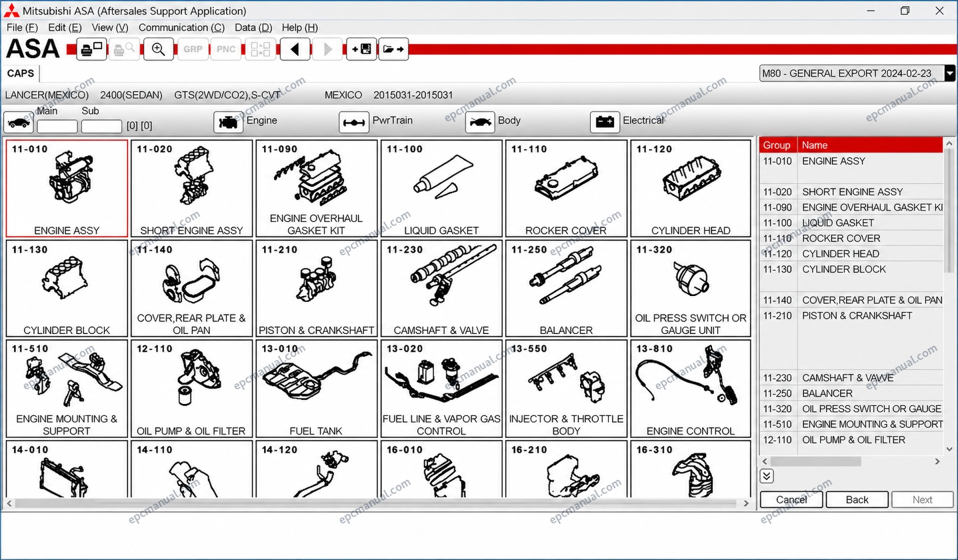Select the magnifier zoom toolbar icon
The image size is (958, 560).
tap(159, 49)
